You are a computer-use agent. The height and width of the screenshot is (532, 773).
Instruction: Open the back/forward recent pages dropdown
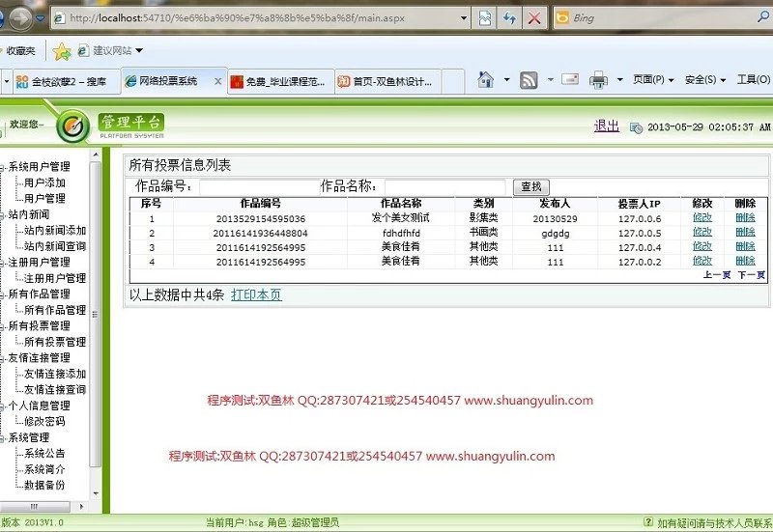pyautogui.click(x=41, y=18)
